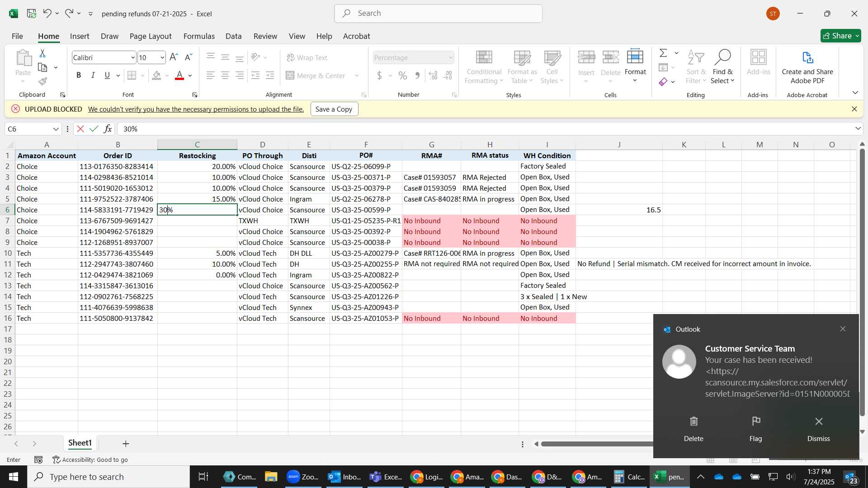Click the Copy icon in Clipboard group
The width and height of the screenshot is (868, 488).
[x=42, y=68]
